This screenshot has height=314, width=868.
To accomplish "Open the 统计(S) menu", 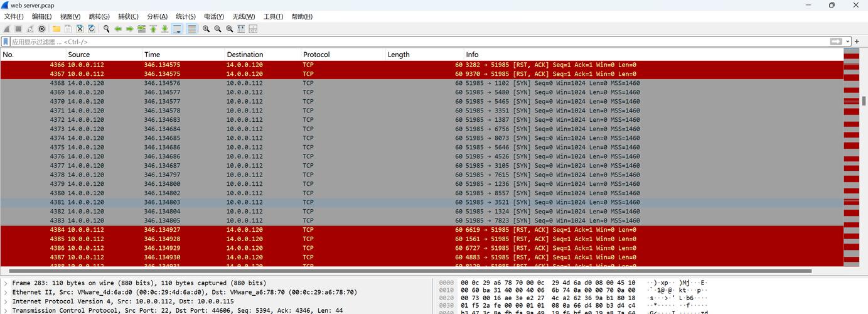I will pos(185,16).
